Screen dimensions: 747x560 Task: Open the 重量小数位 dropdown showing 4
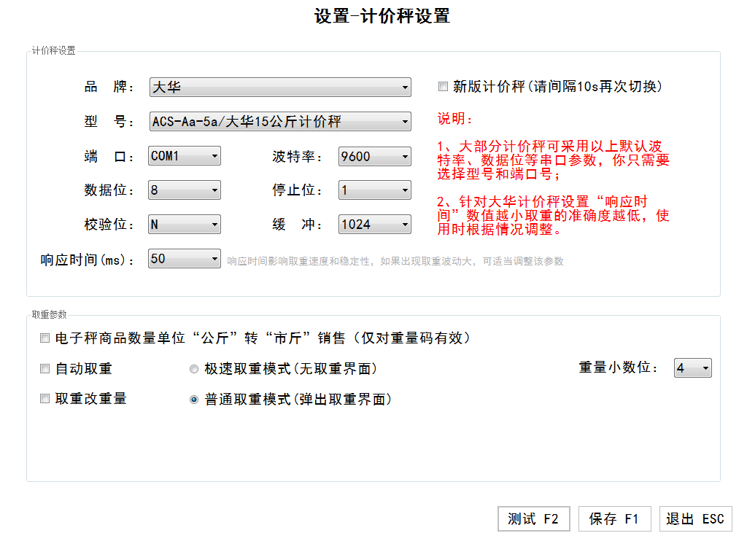pyautogui.click(x=693, y=368)
